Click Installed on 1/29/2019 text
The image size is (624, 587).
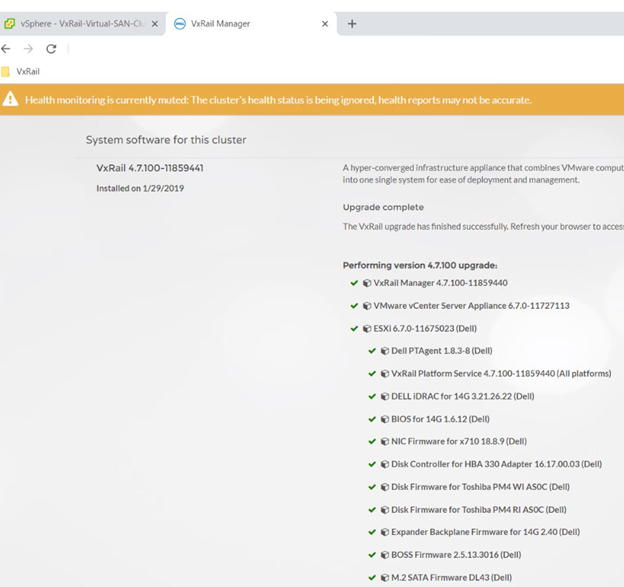(140, 188)
